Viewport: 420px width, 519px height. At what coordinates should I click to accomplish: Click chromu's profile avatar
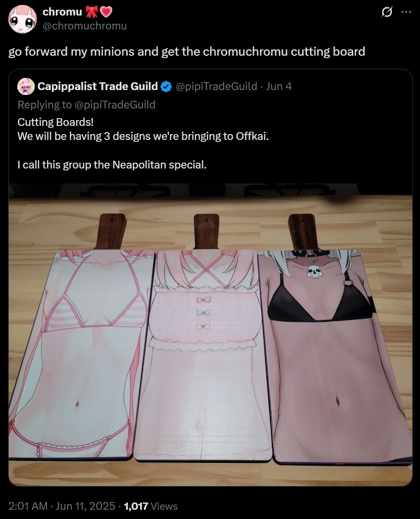click(22, 19)
